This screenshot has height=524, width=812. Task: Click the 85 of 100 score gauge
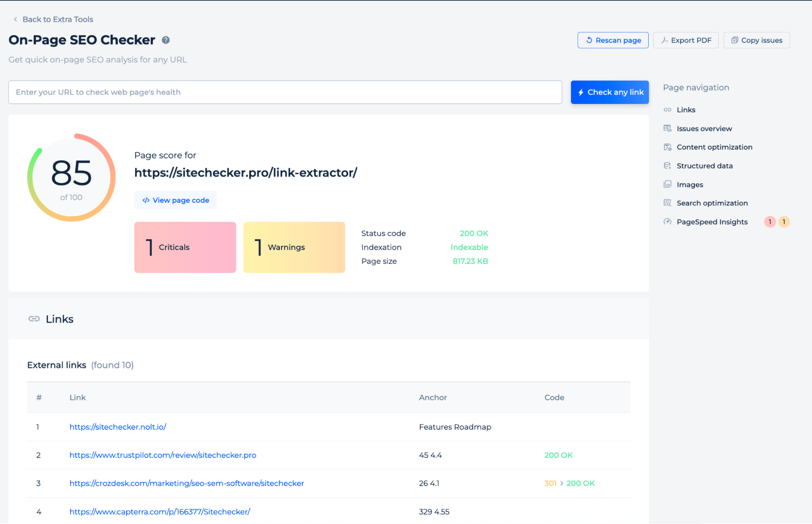[71, 178]
